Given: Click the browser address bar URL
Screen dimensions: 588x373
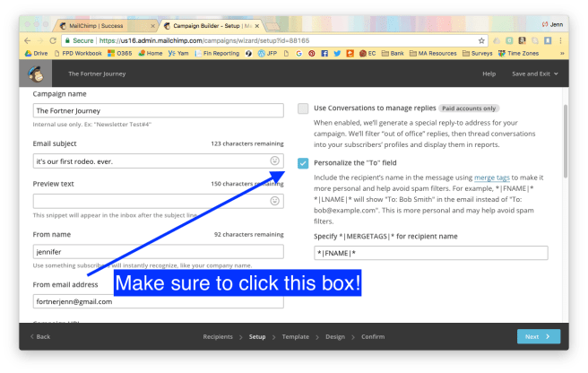Looking at the screenshot, I should [x=204, y=40].
